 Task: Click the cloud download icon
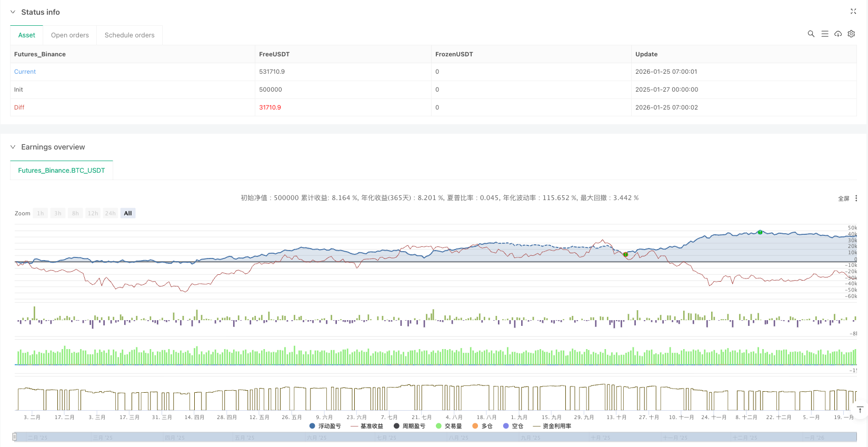(x=838, y=34)
